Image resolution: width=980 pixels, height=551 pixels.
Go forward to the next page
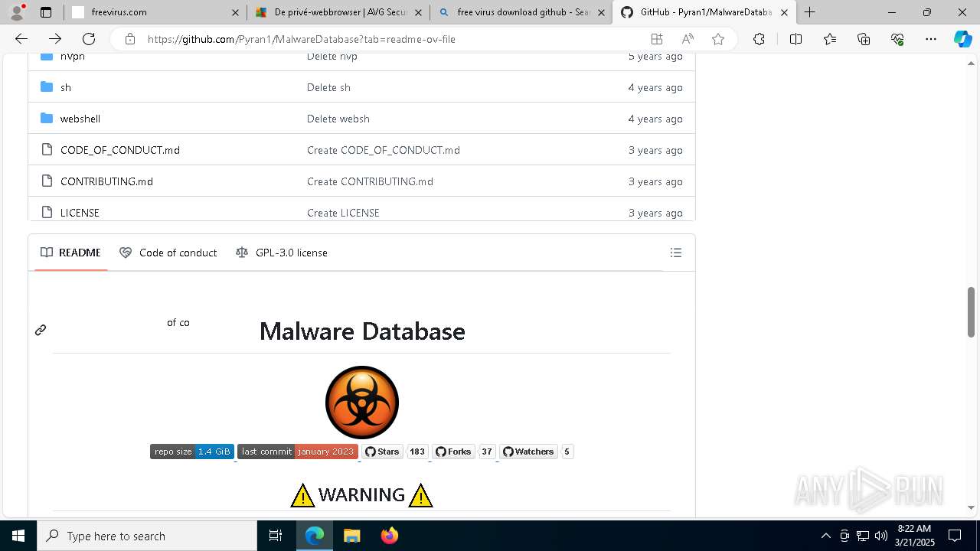(55, 39)
